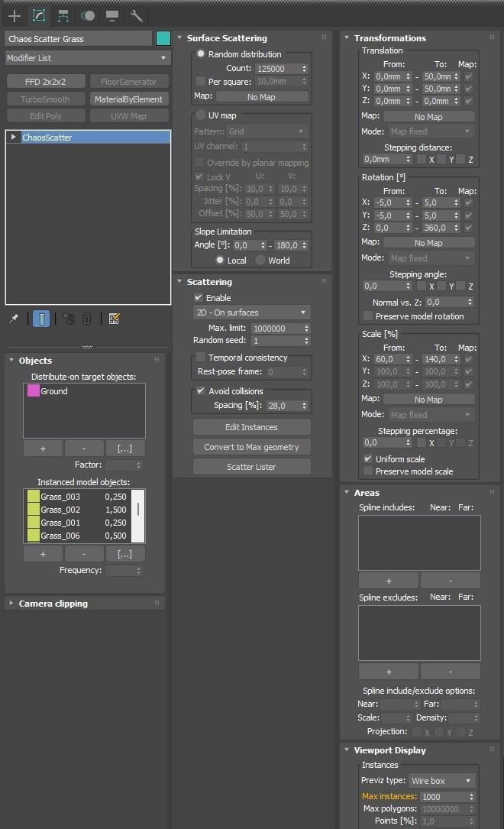Expand the ChaosScatter stack entry arrow
Image resolution: width=504 pixels, height=829 pixels.
tap(13, 137)
